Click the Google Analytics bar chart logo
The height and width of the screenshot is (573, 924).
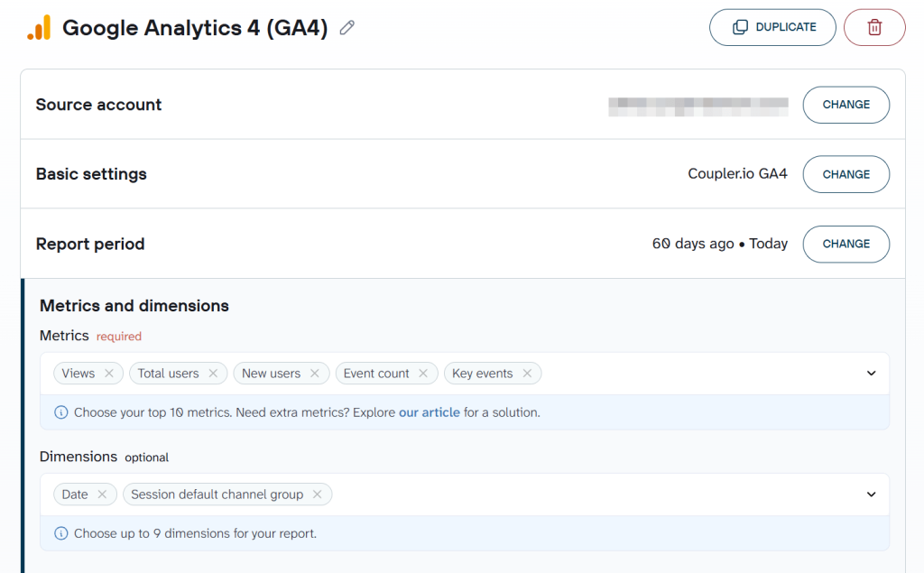pyautogui.click(x=39, y=28)
